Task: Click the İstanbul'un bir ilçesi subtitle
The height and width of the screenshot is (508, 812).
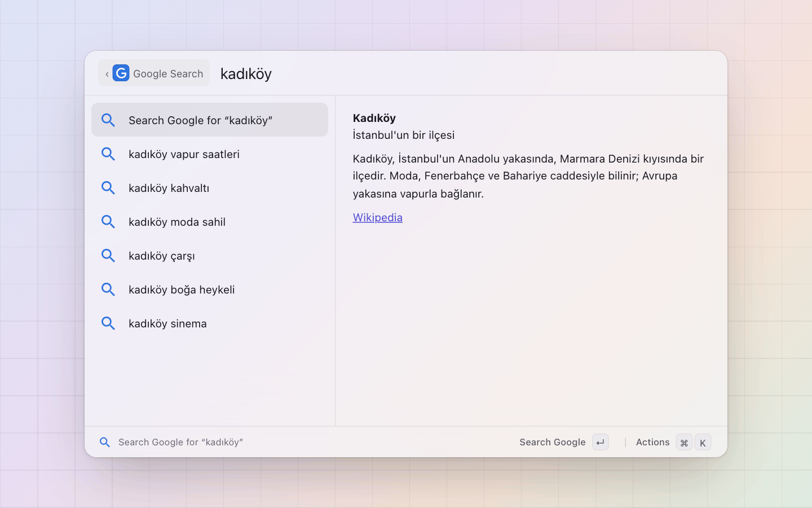Action: [404, 135]
